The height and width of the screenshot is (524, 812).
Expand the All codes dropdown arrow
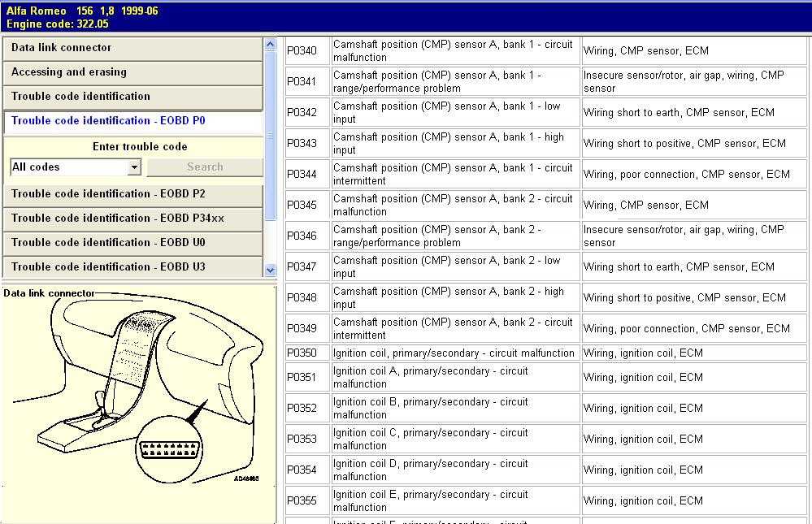pyautogui.click(x=135, y=167)
